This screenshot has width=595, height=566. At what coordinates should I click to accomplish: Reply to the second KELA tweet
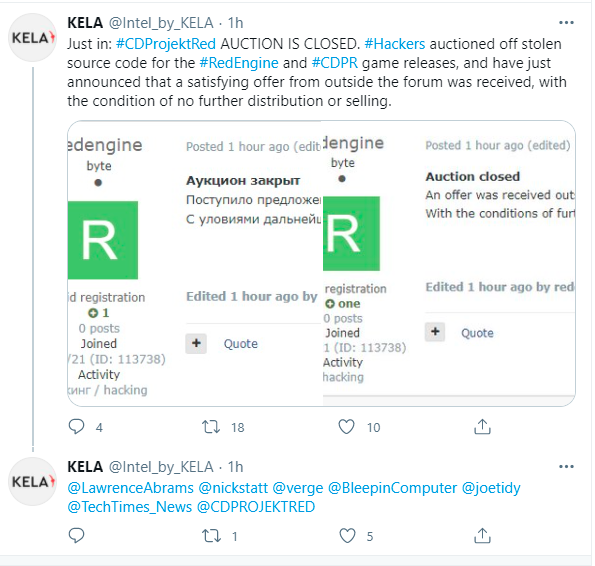(76, 536)
